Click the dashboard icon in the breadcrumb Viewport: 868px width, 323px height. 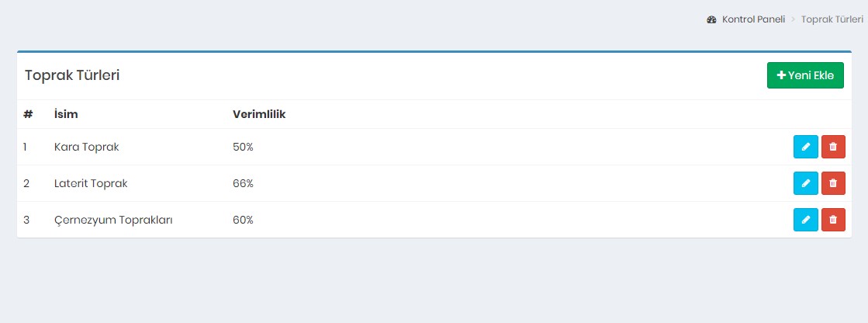711,19
